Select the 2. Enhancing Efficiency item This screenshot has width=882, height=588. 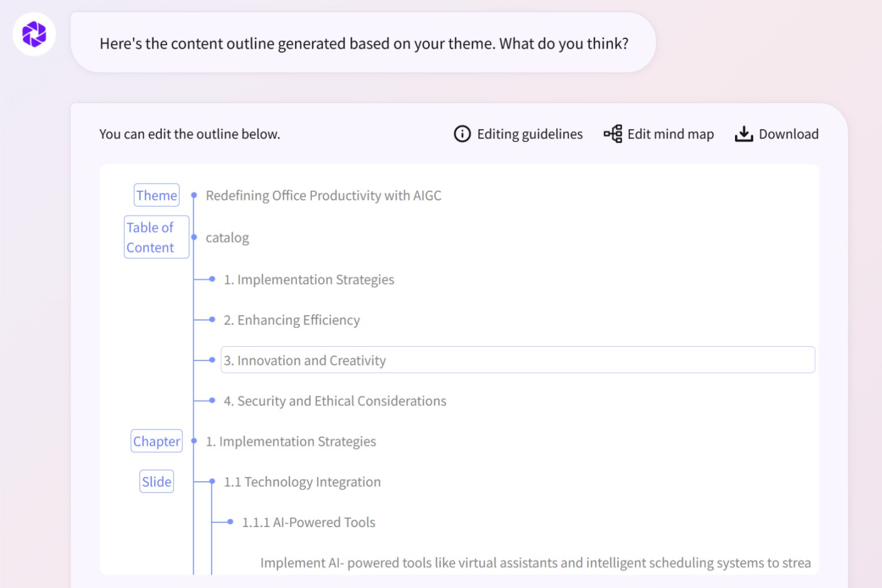pyautogui.click(x=292, y=320)
